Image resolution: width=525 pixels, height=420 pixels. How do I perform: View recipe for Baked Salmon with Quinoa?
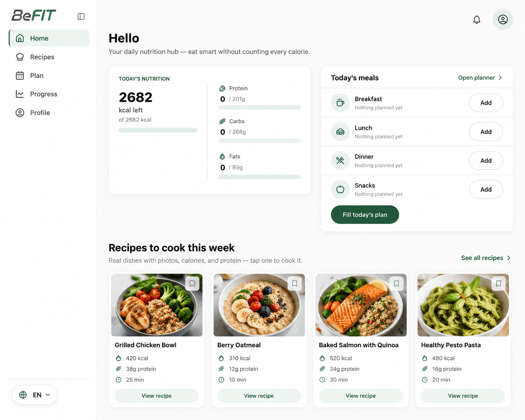[x=361, y=396]
